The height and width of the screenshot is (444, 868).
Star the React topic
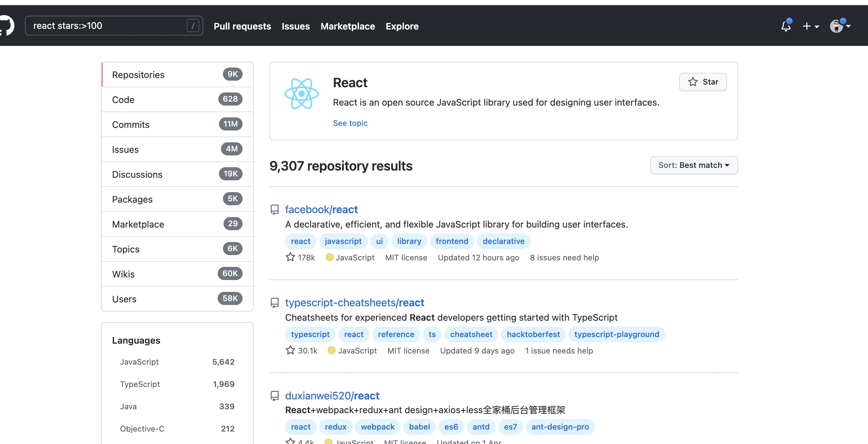click(x=703, y=82)
